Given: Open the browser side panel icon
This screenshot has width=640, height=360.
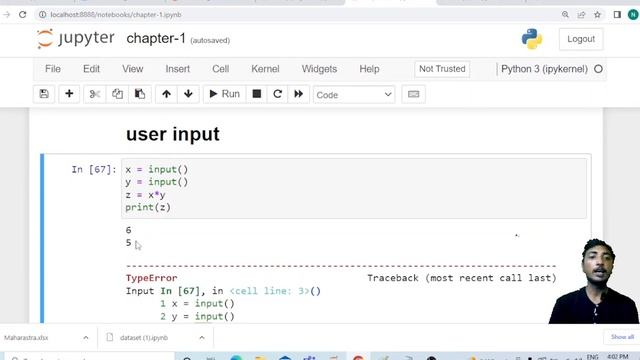Looking at the screenshot, I should [x=617, y=15].
